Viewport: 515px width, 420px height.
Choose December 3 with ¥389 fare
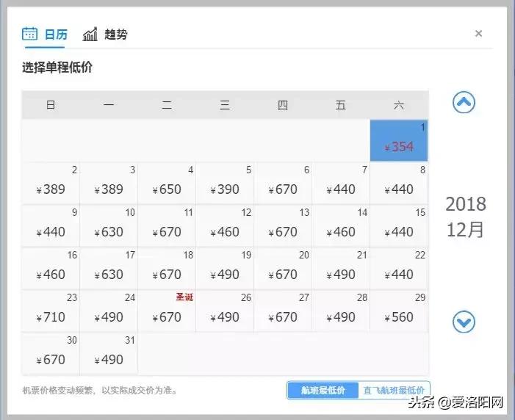(x=109, y=184)
